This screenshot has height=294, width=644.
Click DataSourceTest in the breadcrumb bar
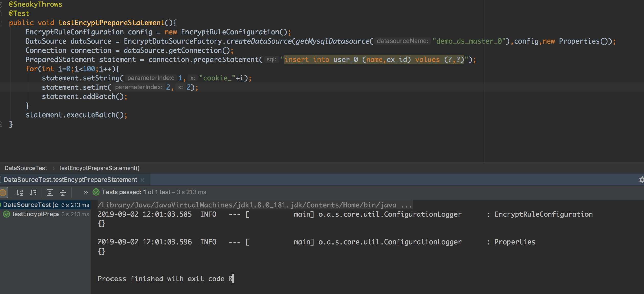pyautogui.click(x=26, y=168)
